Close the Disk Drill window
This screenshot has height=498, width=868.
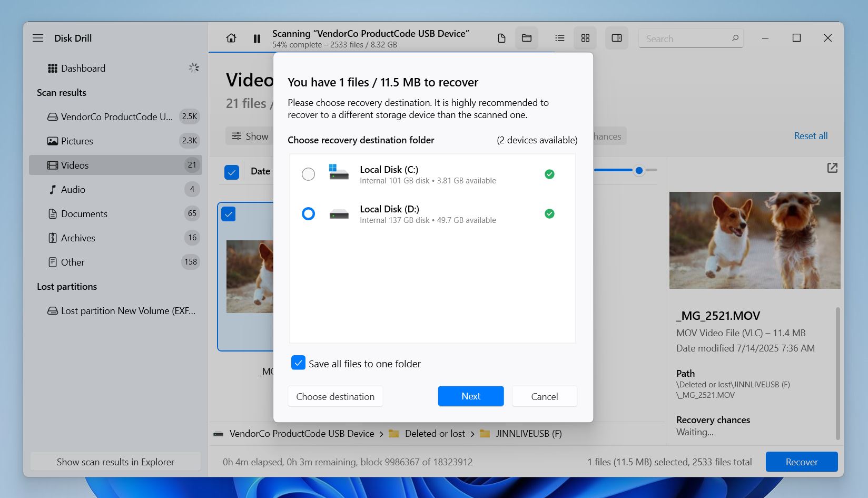point(827,38)
